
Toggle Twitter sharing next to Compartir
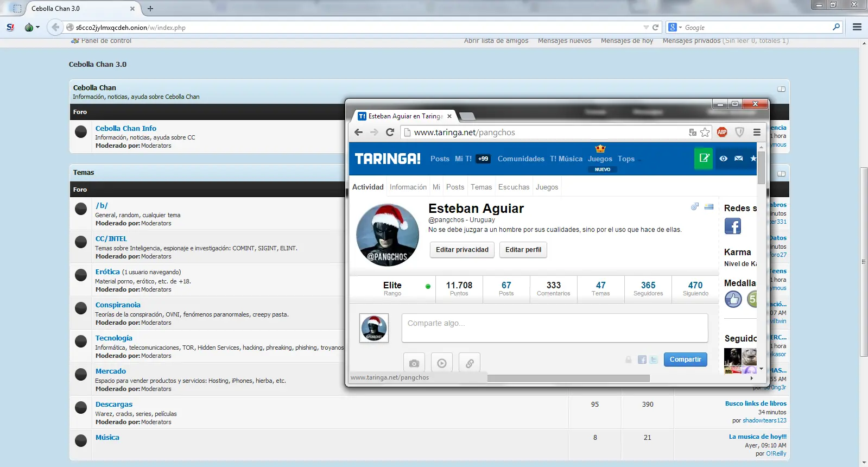point(654,359)
